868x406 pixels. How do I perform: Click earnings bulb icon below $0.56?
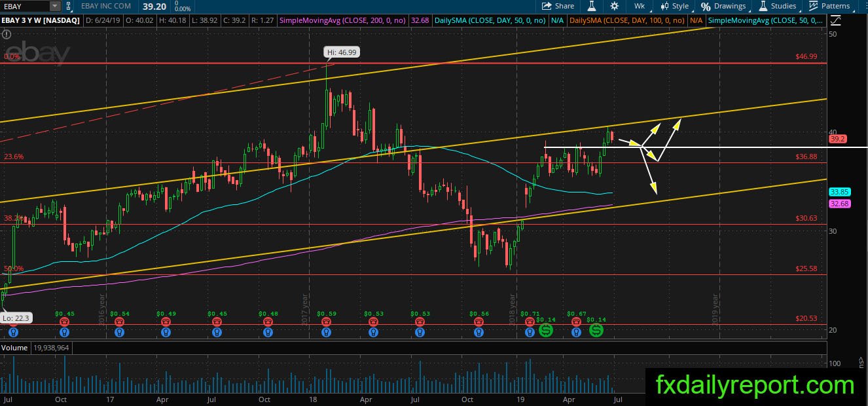tap(479, 332)
